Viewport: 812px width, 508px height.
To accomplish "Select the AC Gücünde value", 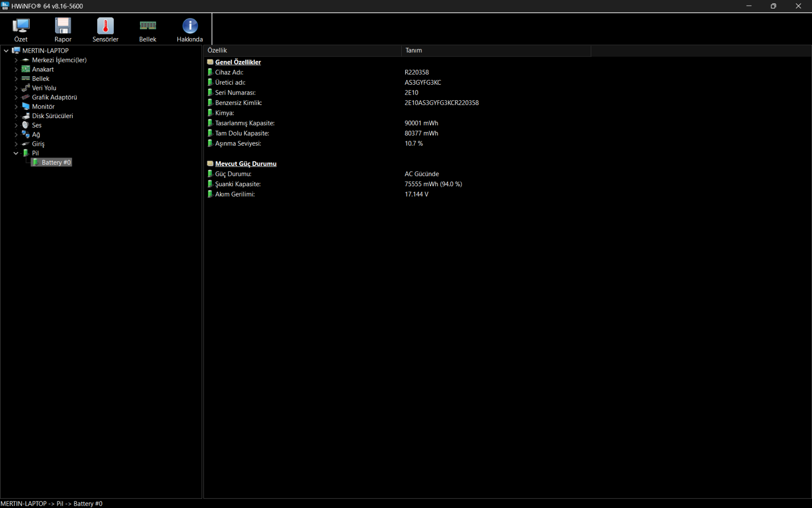I will (422, 174).
